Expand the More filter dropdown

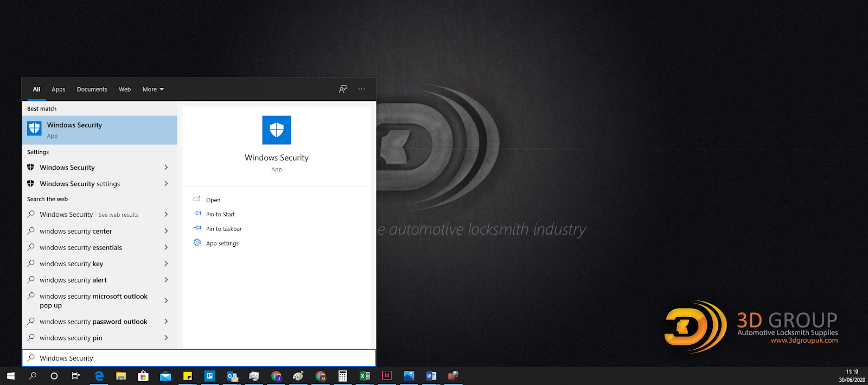pyautogui.click(x=153, y=89)
